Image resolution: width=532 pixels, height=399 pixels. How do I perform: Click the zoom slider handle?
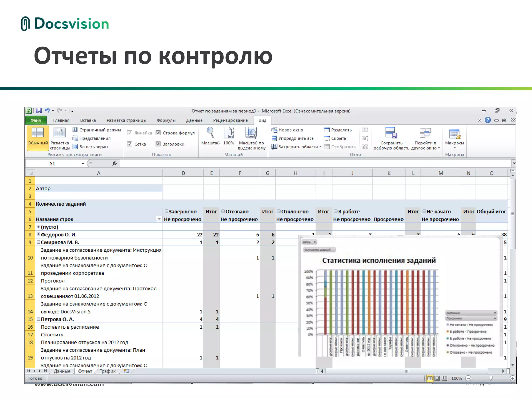(x=490, y=378)
